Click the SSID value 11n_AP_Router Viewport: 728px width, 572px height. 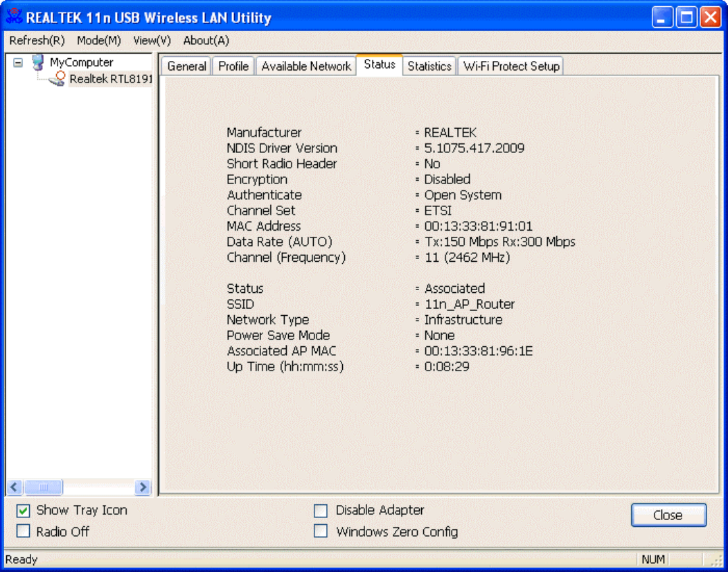pos(470,304)
